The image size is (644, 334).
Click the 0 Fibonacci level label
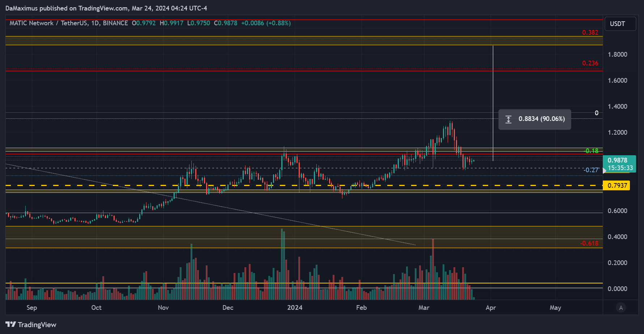[597, 113]
